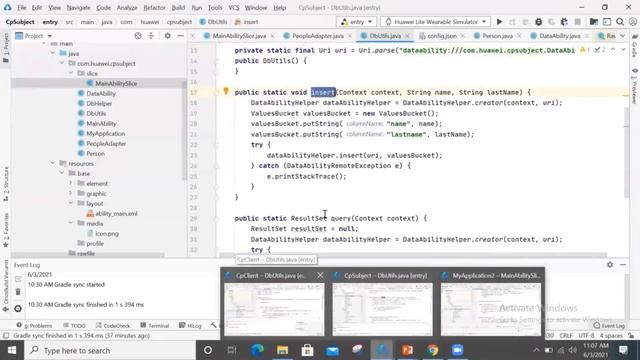Open Microsoft Edge from taskbar
Image resolution: width=640 pixels, height=360 pixels.
(x=257, y=350)
